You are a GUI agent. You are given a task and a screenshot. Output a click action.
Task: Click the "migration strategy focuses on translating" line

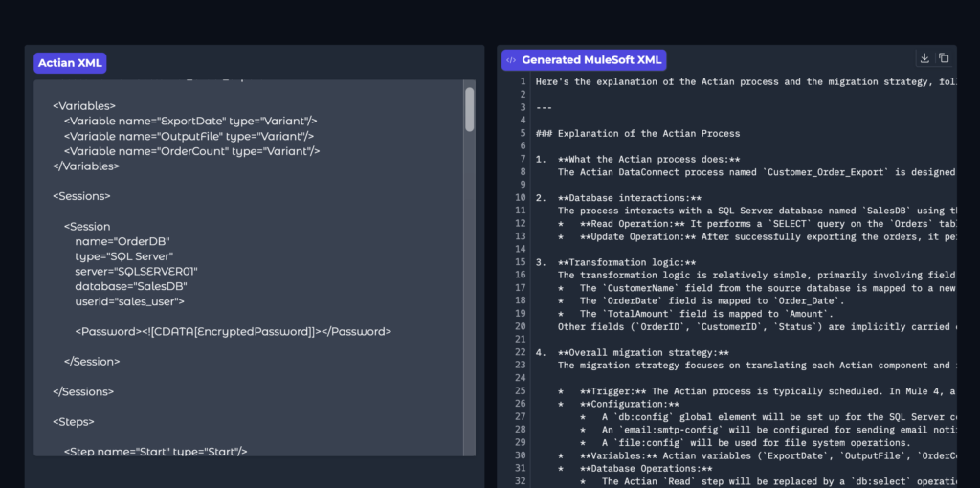tap(757, 366)
